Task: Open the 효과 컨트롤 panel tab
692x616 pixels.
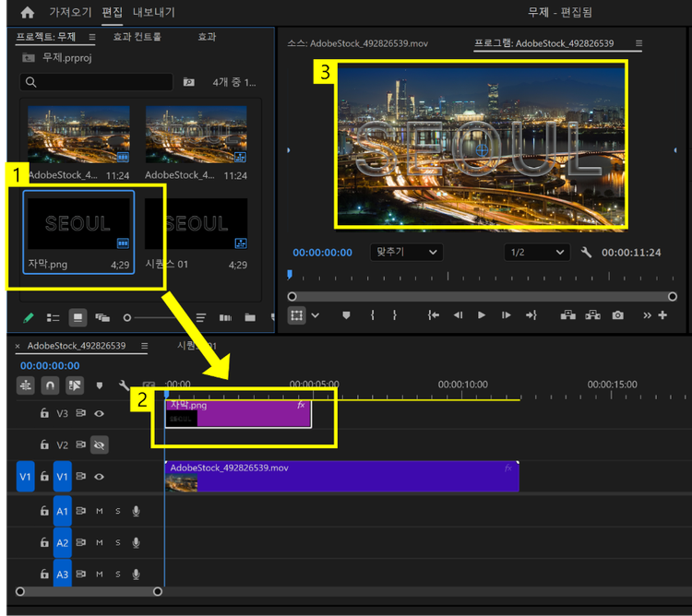Action: point(137,37)
